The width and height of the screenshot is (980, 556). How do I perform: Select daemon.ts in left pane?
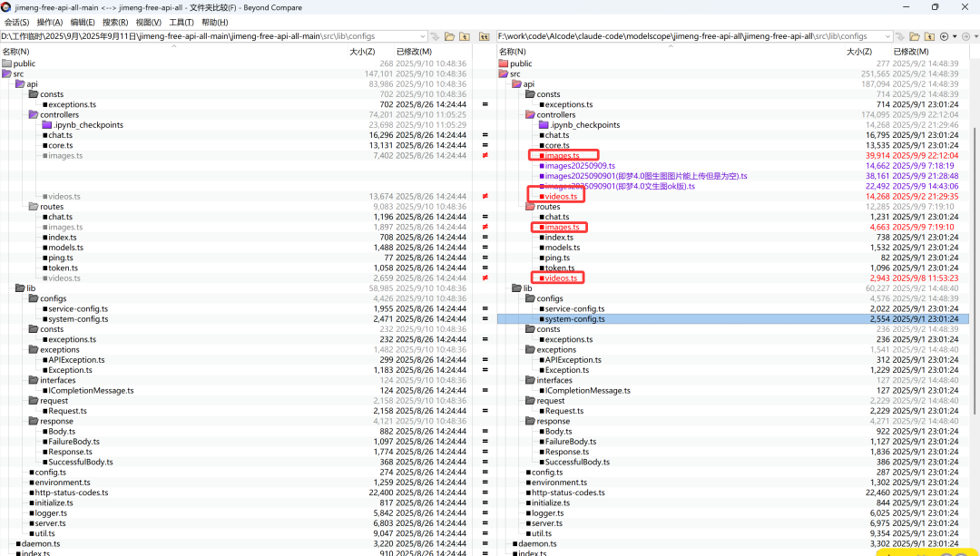[x=41, y=543]
